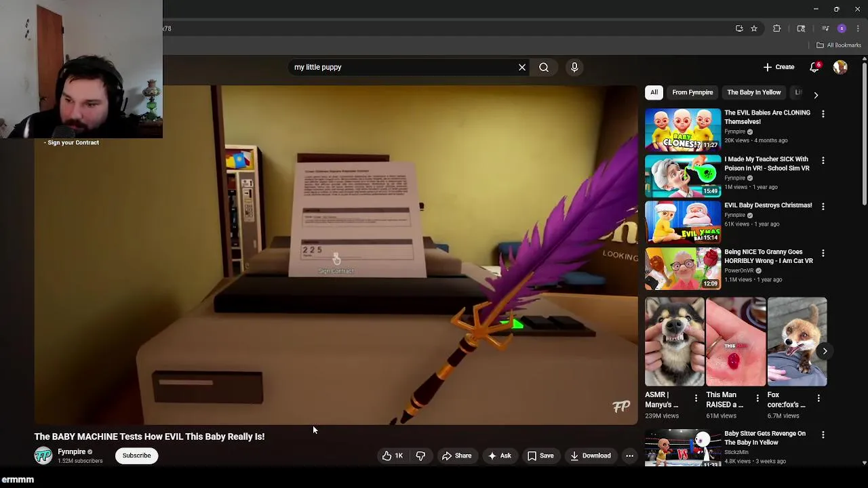The image size is (868, 488).
Task: Show more filter chips with arrow
Action: (x=816, y=95)
